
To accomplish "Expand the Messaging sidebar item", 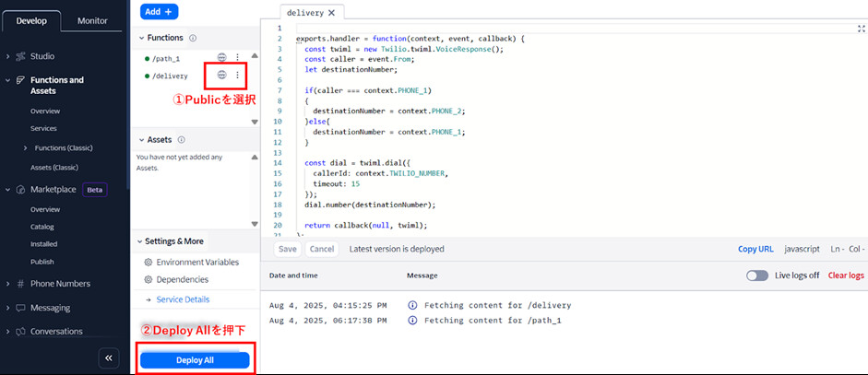I will click(x=7, y=308).
